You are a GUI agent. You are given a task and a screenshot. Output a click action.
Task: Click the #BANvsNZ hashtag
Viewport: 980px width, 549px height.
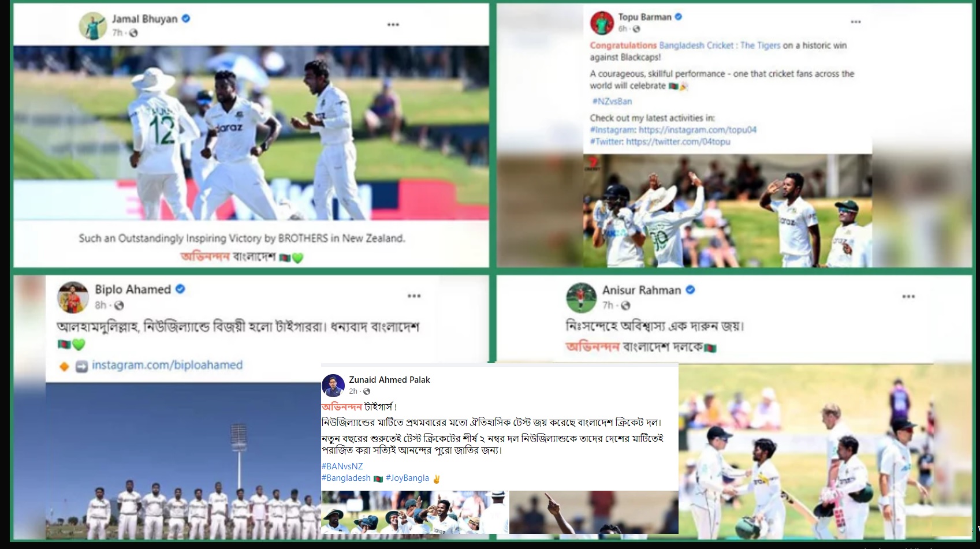coord(342,466)
